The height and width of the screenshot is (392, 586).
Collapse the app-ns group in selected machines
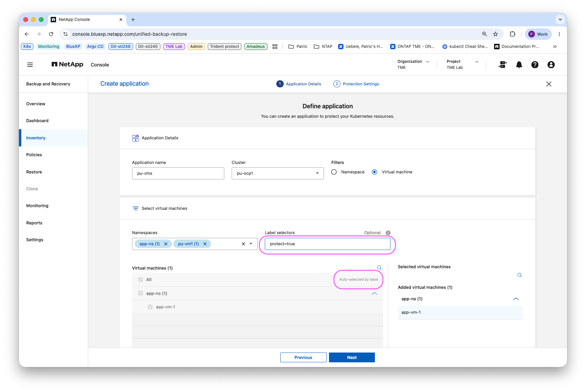516,299
